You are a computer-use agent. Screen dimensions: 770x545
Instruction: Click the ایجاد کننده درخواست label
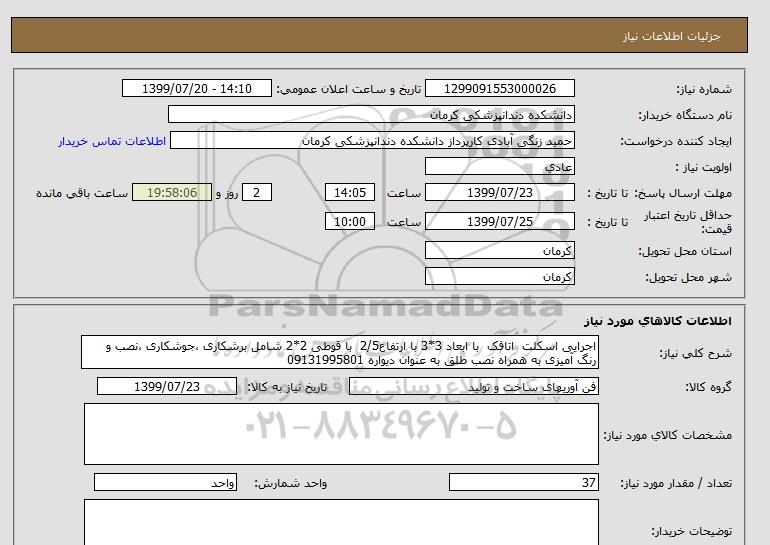click(x=676, y=141)
